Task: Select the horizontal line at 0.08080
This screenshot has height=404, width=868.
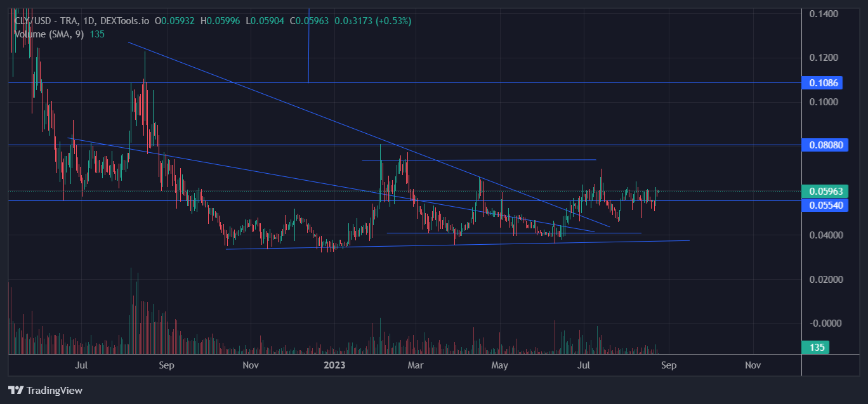Action: [405, 145]
